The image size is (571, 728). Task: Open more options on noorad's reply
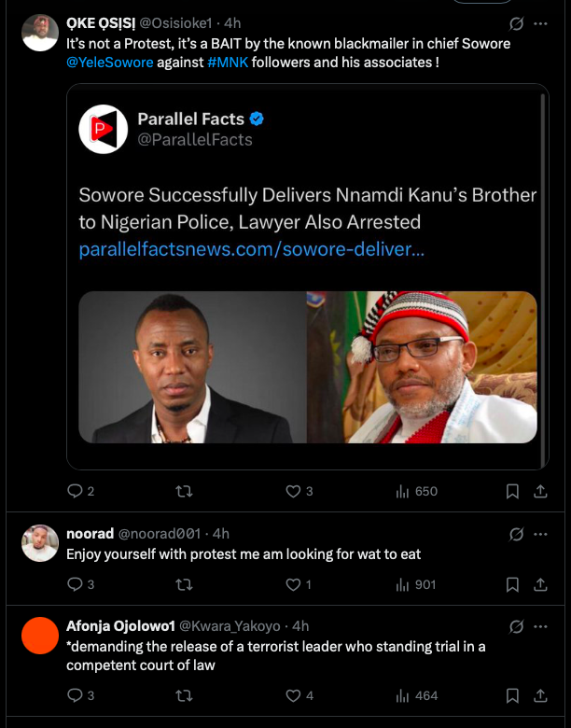541,534
